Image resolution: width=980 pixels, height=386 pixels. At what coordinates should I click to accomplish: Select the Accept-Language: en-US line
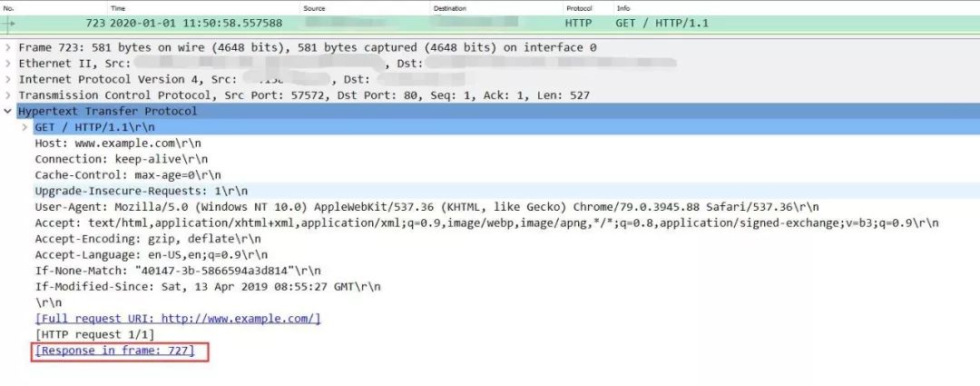152,255
